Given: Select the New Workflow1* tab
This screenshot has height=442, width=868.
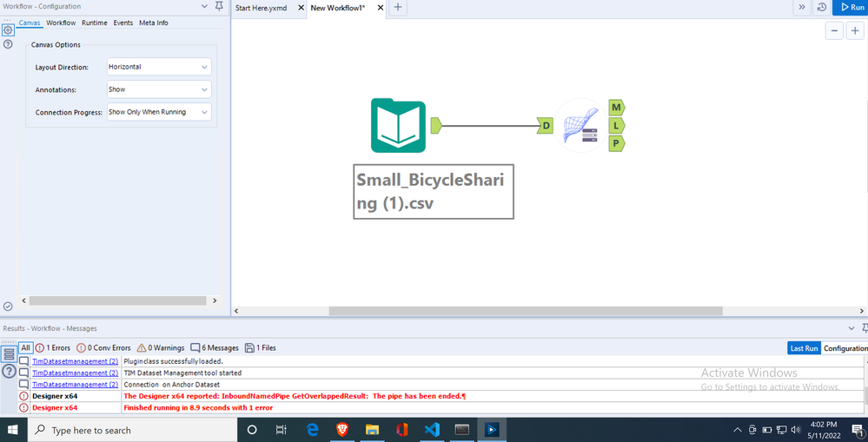Looking at the screenshot, I should 338,9.
